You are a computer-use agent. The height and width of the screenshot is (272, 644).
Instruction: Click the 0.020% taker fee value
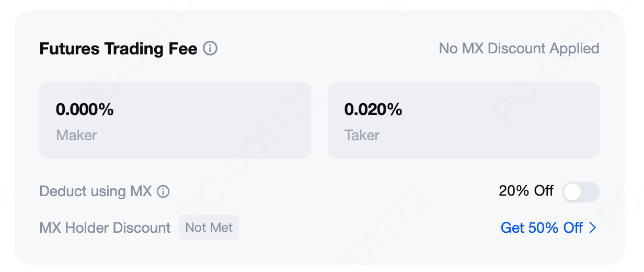(x=373, y=109)
